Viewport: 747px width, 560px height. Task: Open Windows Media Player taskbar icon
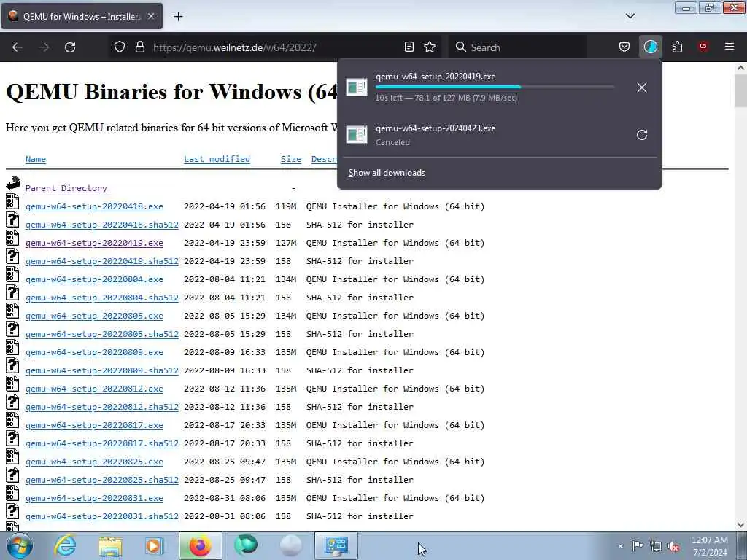(x=154, y=545)
